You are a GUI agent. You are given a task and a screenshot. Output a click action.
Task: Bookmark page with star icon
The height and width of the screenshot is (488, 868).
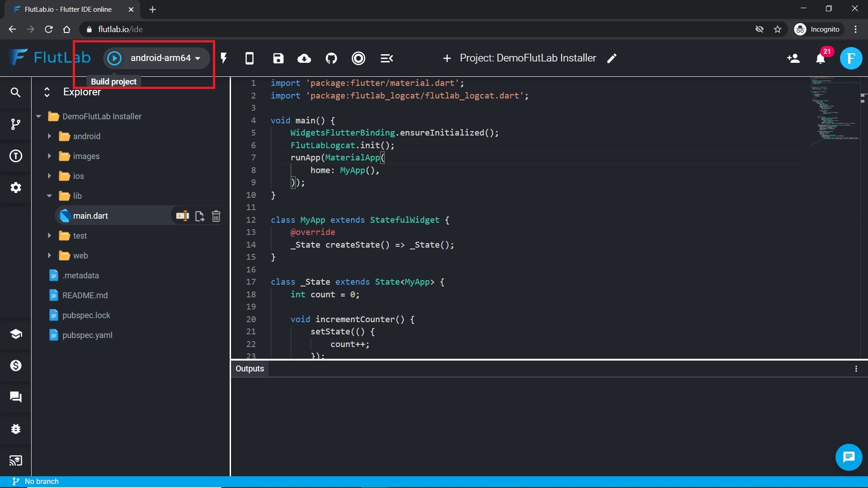click(x=778, y=29)
